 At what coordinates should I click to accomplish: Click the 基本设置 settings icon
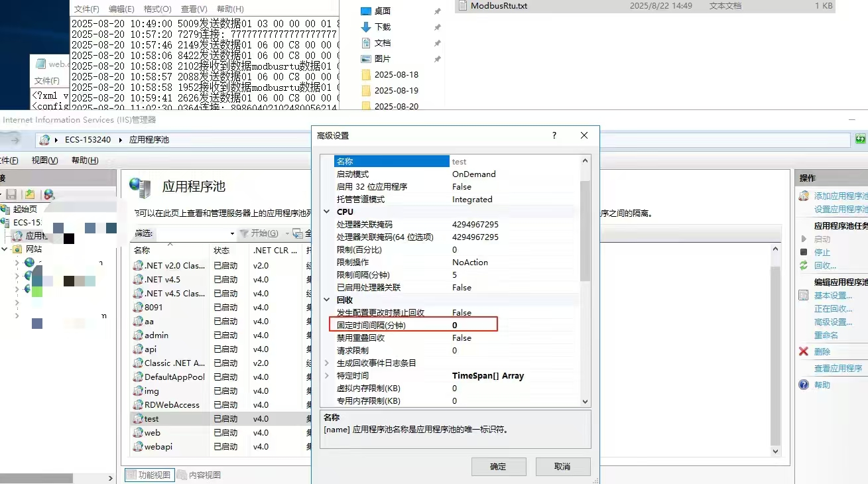[x=804, y=296]
